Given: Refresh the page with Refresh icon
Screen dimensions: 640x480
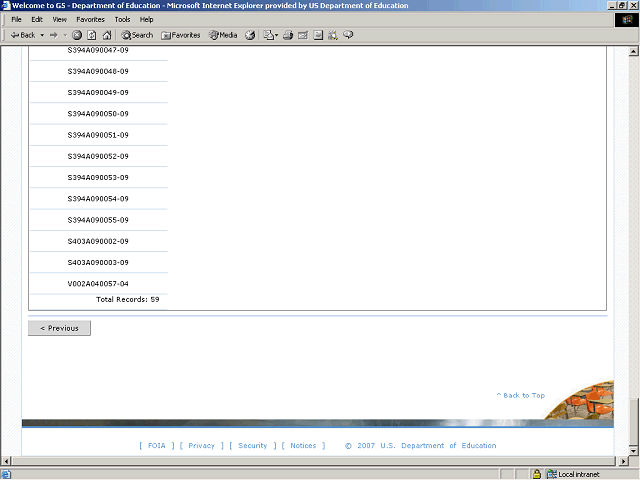Looking at the screenshot, I should [92, 35].
